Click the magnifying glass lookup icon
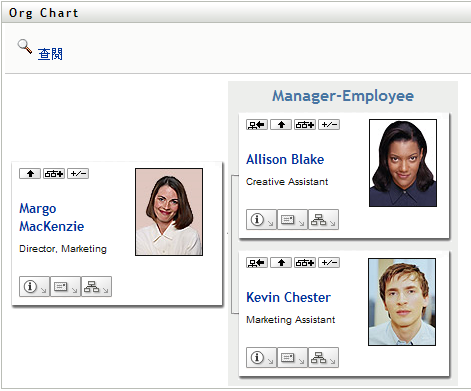The image size is (471, 391). (25, 46)
